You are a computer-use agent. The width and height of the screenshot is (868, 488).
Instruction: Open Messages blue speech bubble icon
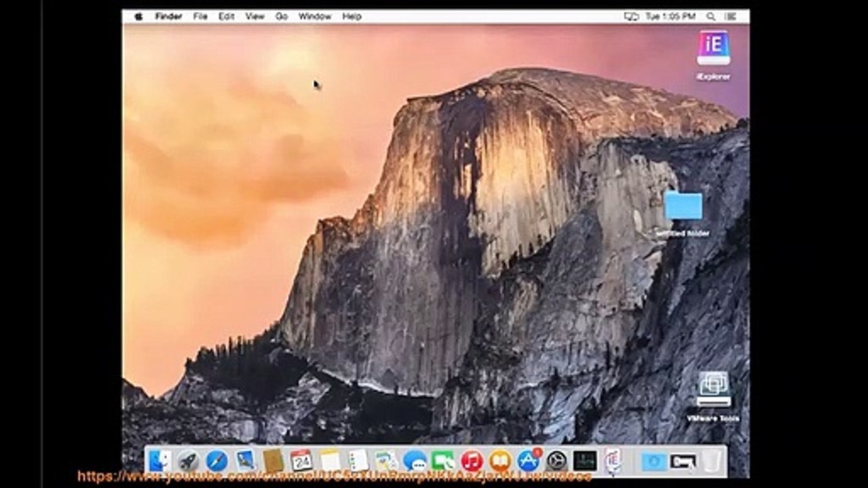(x=415, y=461)
